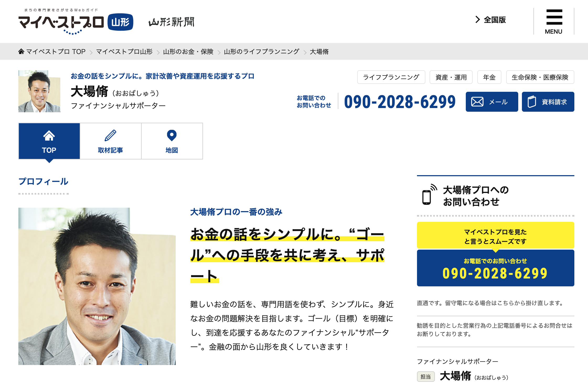This screenshot has width=588, height=386.
Task: Select the 取材記事 tab label
Action: [110, 150]
